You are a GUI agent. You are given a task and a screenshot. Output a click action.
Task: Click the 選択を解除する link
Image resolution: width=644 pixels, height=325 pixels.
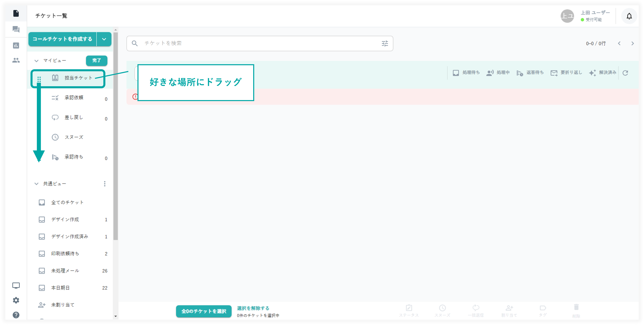[253, 308]
